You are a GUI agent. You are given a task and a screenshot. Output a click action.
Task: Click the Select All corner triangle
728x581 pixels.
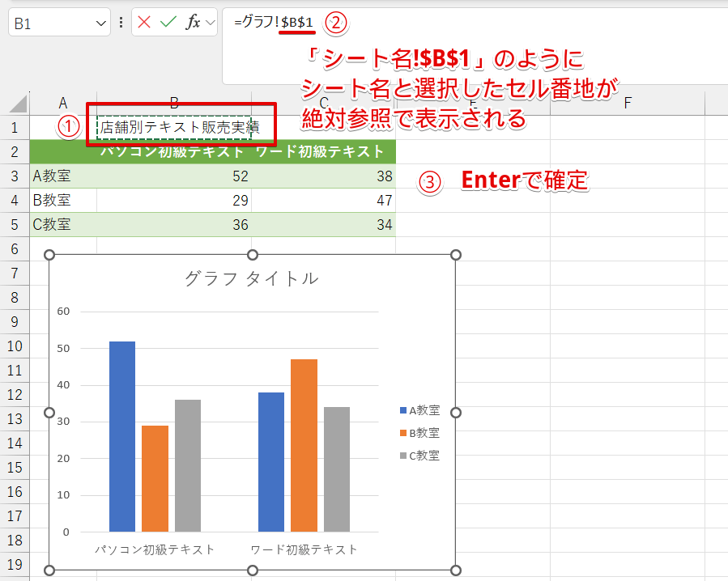(18, 104)
